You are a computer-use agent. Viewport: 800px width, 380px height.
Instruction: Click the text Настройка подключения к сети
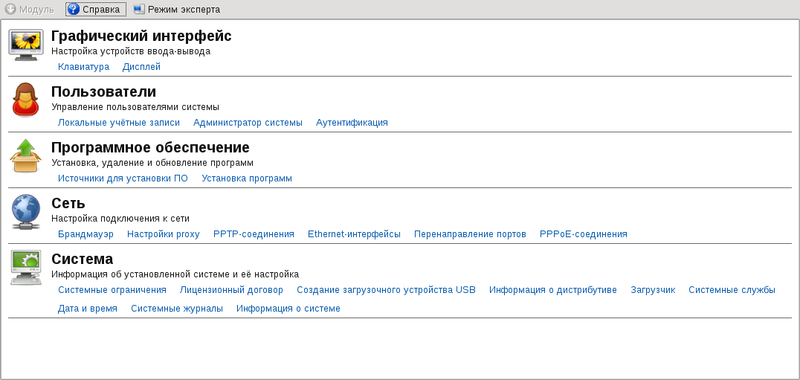[x=120, y=218]
